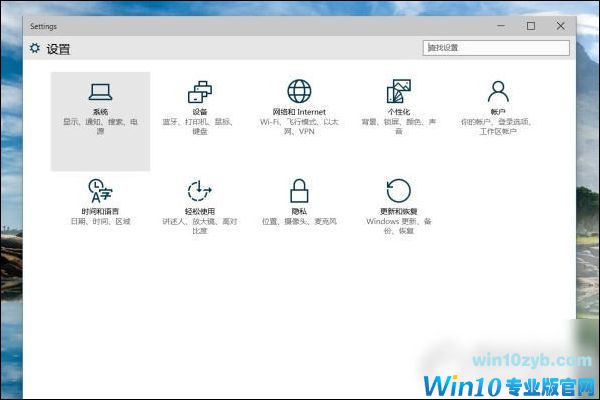Open Personalization (个性化) icon

(398, 93)
